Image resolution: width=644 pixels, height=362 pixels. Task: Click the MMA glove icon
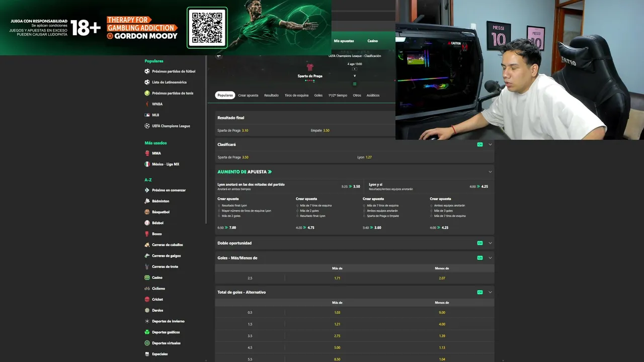(x=147, y=153)
